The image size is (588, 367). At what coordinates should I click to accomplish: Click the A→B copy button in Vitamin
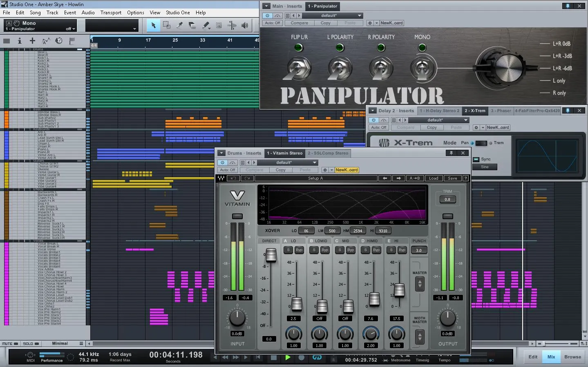click(415, 178)
